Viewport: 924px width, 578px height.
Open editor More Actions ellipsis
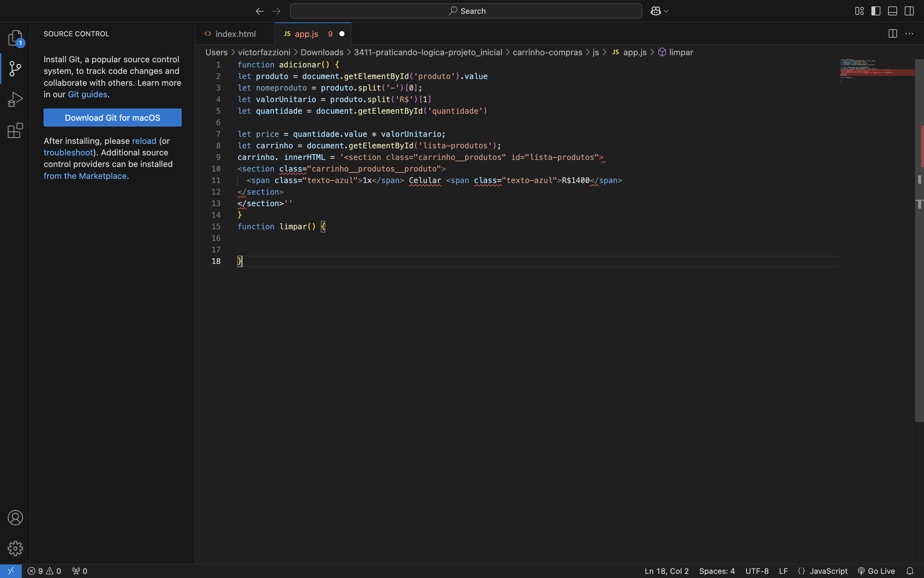(x=909, y=34)
